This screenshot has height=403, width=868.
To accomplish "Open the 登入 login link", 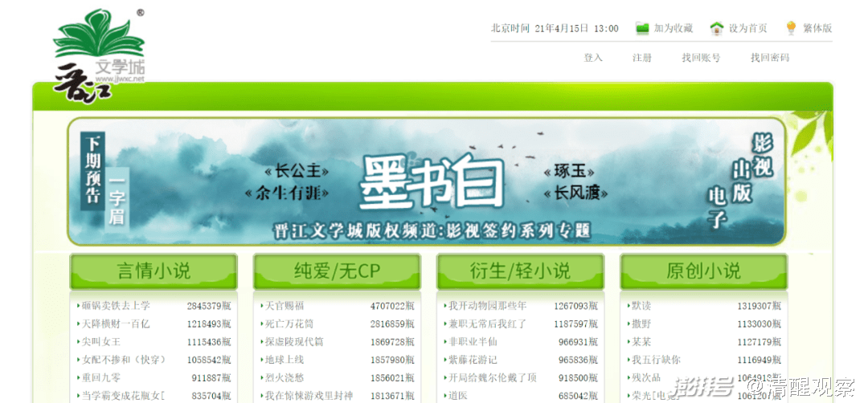I will pyautogui.click(x=593, y=58).
